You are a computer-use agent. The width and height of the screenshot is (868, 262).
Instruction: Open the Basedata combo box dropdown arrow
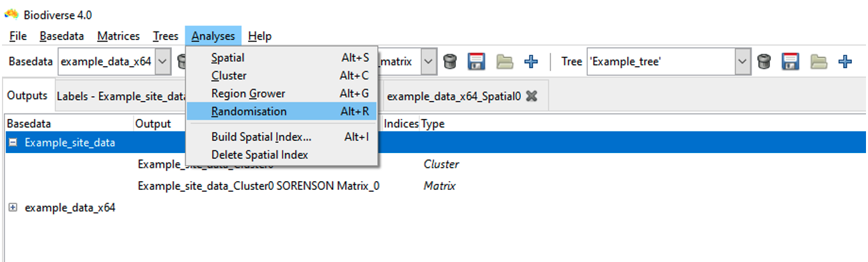point(162,61)
